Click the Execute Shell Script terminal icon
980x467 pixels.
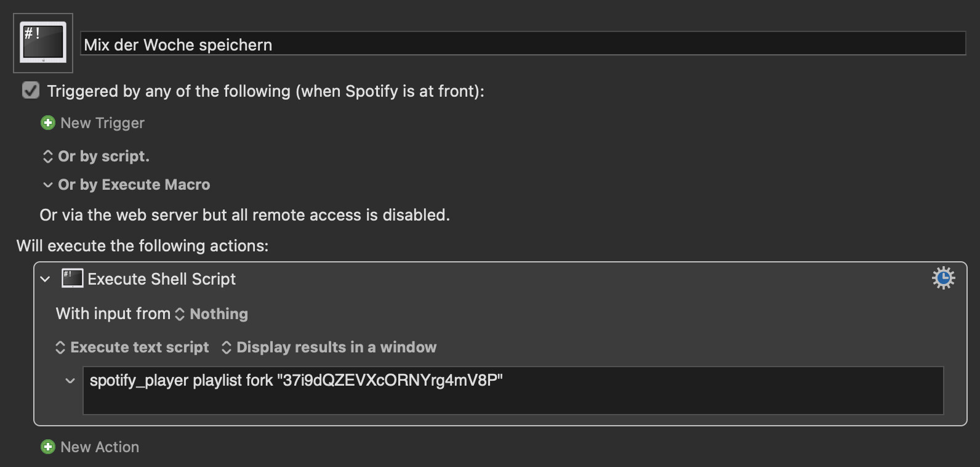click(72, 278)
